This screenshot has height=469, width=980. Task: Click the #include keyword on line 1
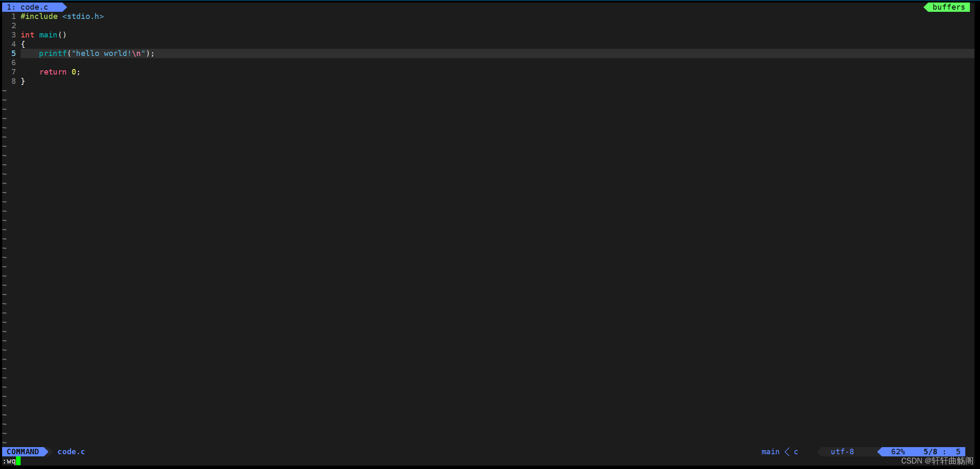point(39,16)
